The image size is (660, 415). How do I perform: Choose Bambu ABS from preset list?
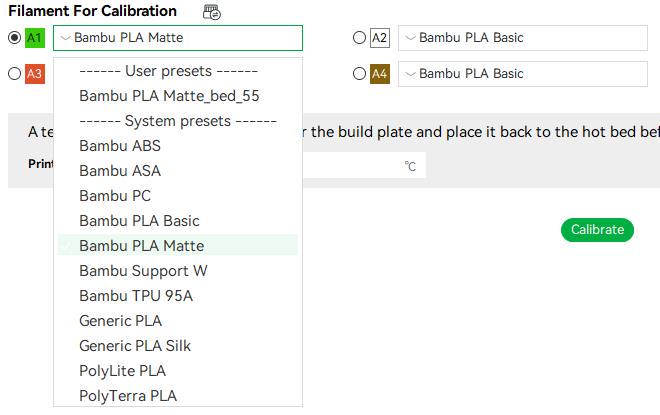(178, 146)
